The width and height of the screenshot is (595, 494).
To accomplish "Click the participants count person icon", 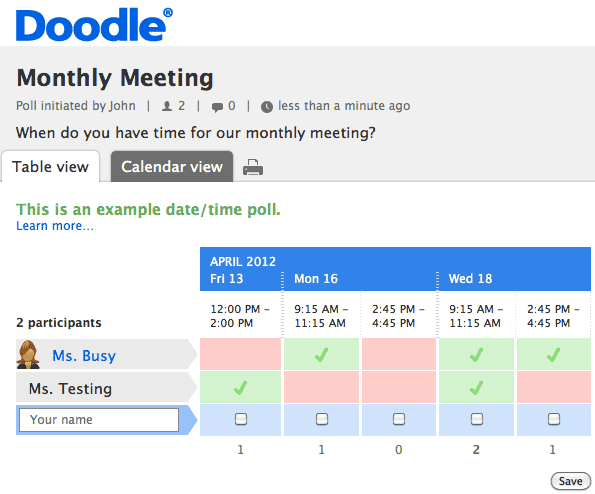I will (167, 106).
